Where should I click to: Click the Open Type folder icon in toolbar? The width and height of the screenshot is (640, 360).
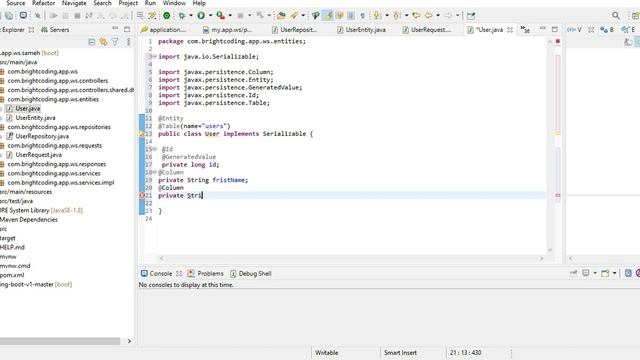tap(281, 16)
